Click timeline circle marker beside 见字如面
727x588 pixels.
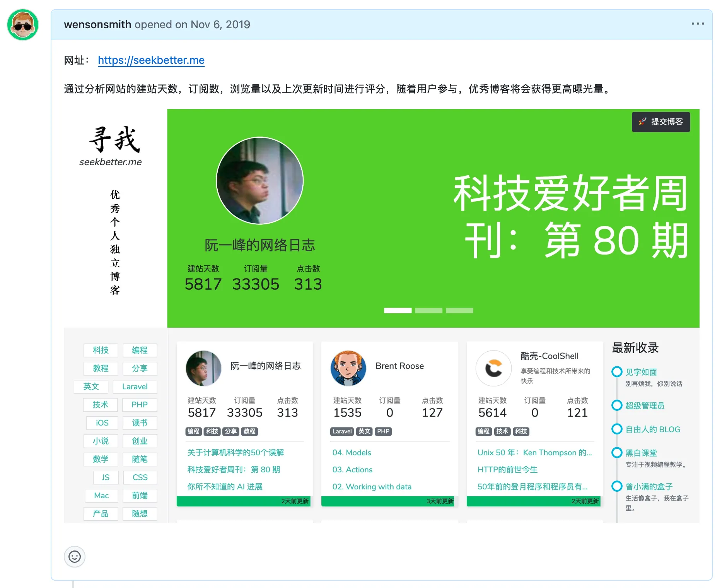tap(617, 372)
